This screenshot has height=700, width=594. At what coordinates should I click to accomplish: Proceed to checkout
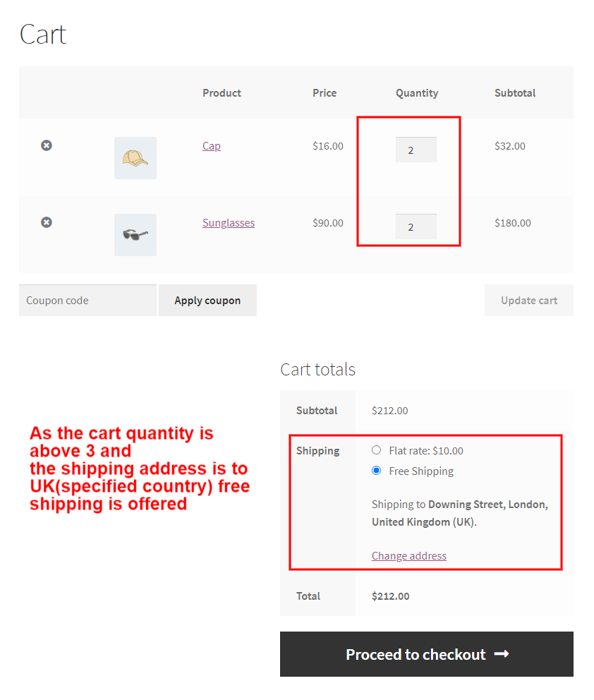tap(427, 654)
